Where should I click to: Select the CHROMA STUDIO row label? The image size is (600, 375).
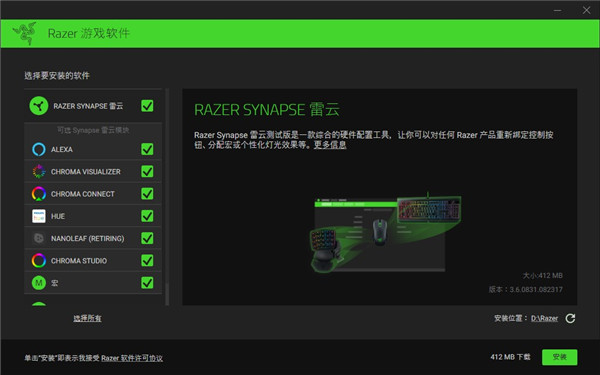point(79,261)
